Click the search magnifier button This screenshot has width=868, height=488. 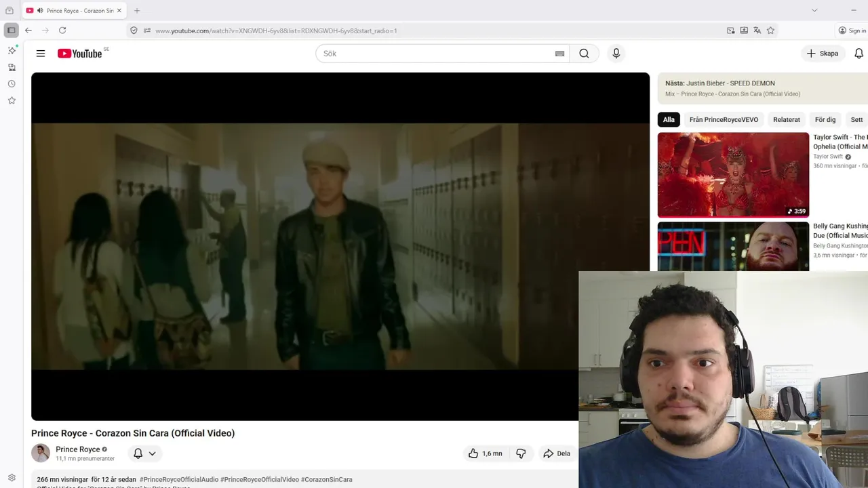pos(584,54)
